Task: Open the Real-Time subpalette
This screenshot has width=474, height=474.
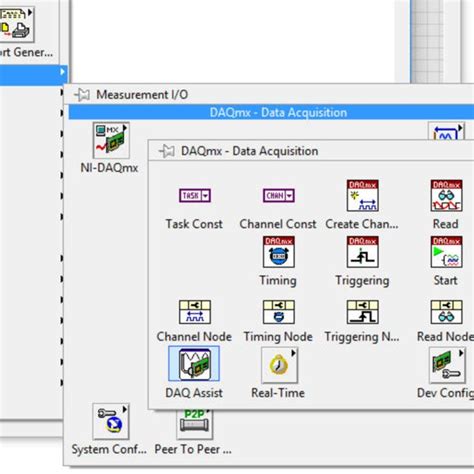Action: 279,365
